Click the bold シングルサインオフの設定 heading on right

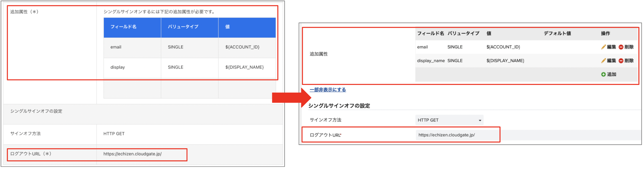pyautogui.click(x=339, y=106)
